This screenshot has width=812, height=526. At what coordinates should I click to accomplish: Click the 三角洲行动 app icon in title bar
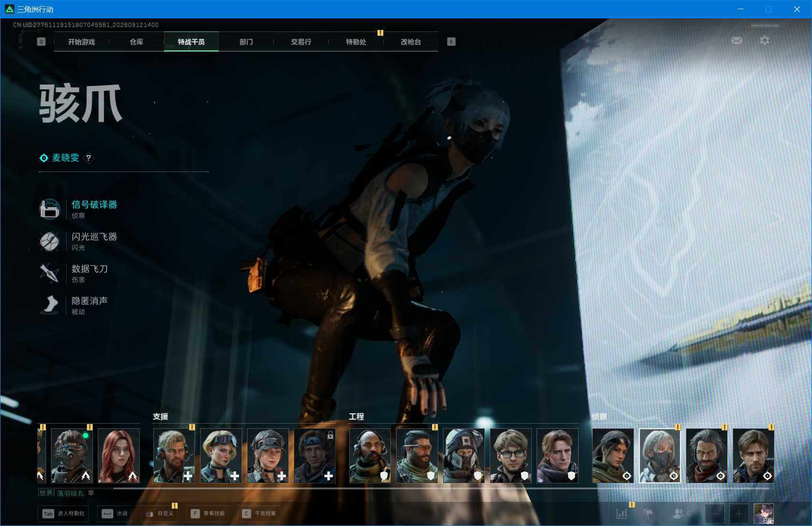pos(9,9)
